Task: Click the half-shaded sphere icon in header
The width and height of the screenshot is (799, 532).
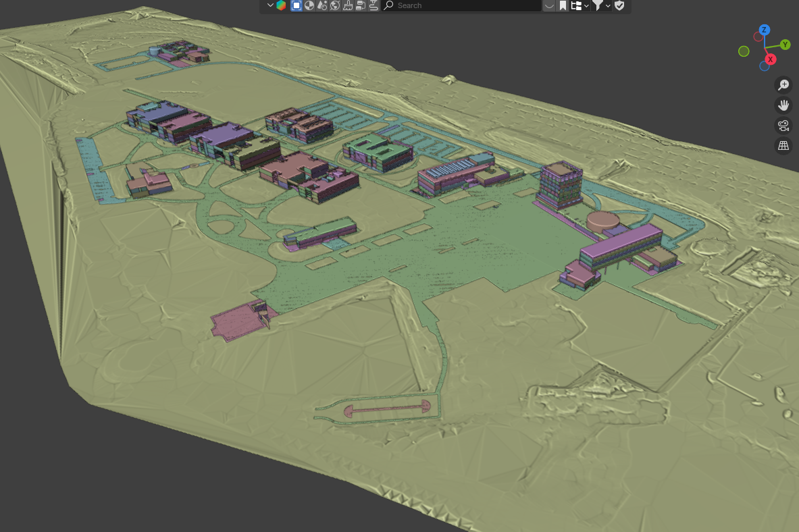Action: coord(309,5)
